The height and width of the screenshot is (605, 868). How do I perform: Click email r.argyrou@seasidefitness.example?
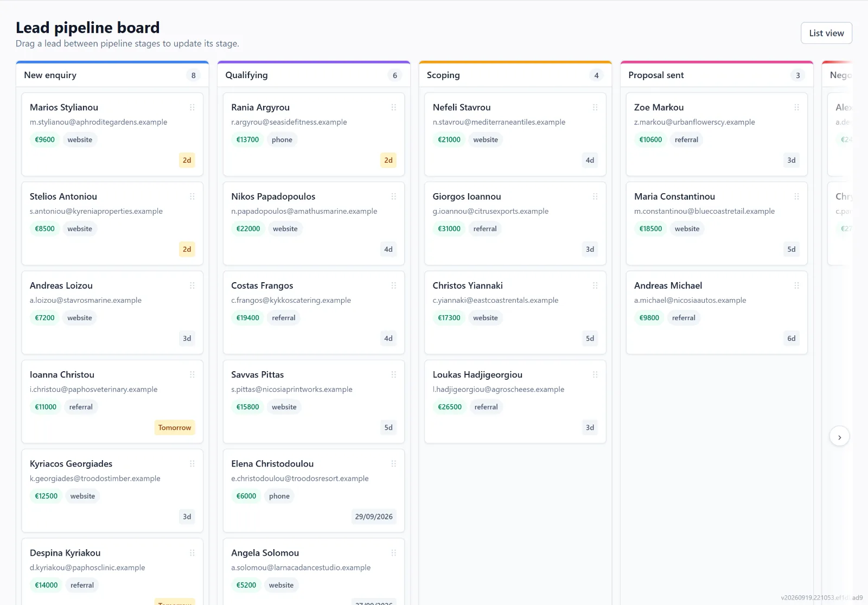(x=289, y=122)
